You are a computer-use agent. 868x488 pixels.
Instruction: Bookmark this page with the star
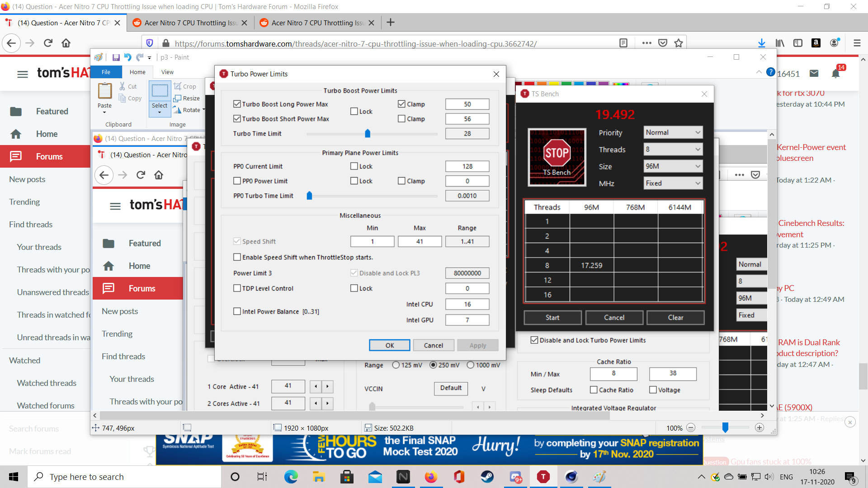679,43
